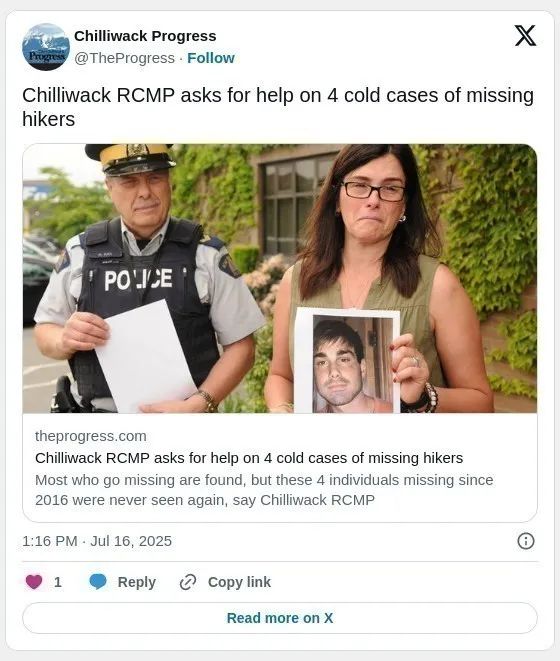Click the article description about 4 individuals

tap(264, 490)
